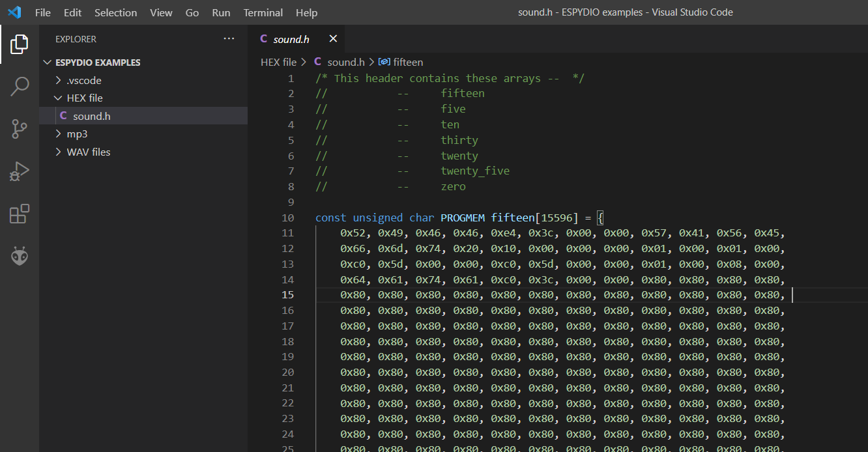Open the Run and Debug icon
This screenshot has width=868, height=452.
point(20,171)
